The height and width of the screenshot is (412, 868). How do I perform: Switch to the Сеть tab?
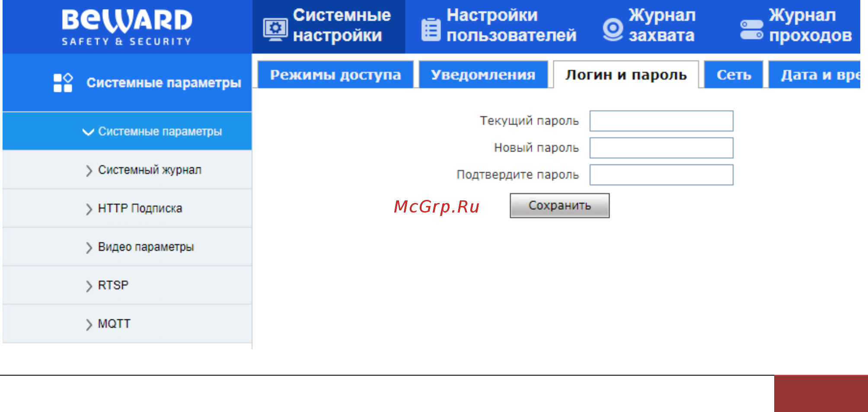(734, 75)
